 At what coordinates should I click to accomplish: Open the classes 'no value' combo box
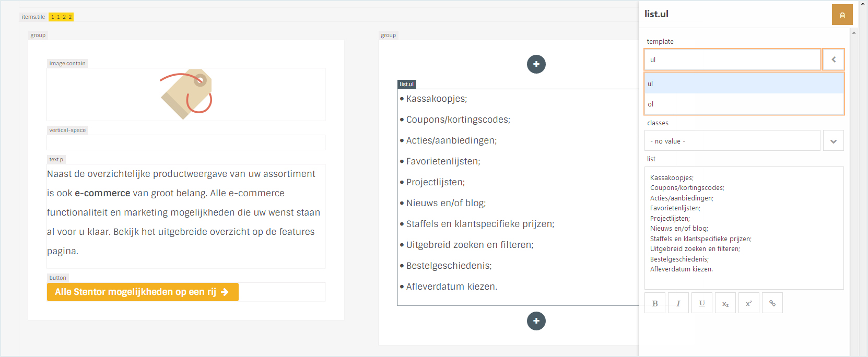pyautogui.click(x=732, y=141)
